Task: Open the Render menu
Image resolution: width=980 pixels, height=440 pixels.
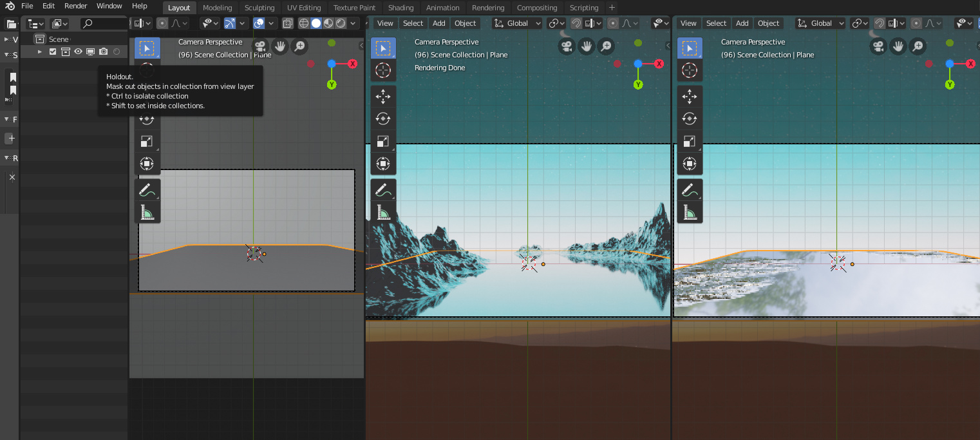Action: (x=75, y=6)
